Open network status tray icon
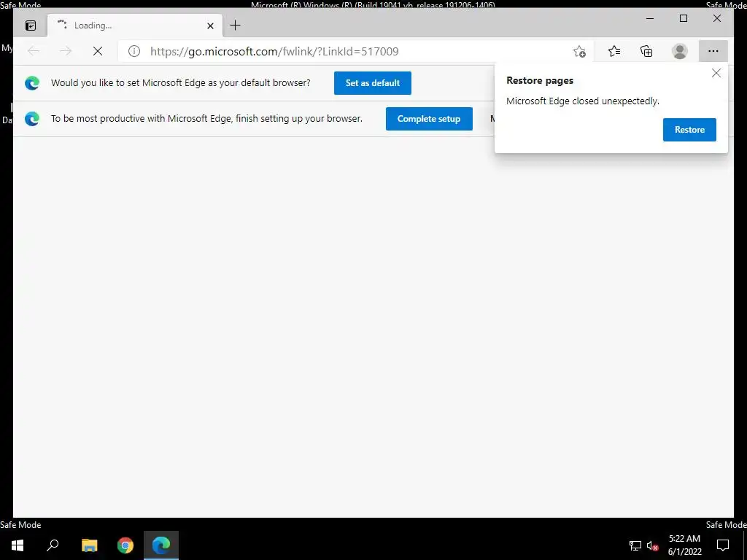The height and width of the screenshot is (560, 747). (x=635, y=545)
